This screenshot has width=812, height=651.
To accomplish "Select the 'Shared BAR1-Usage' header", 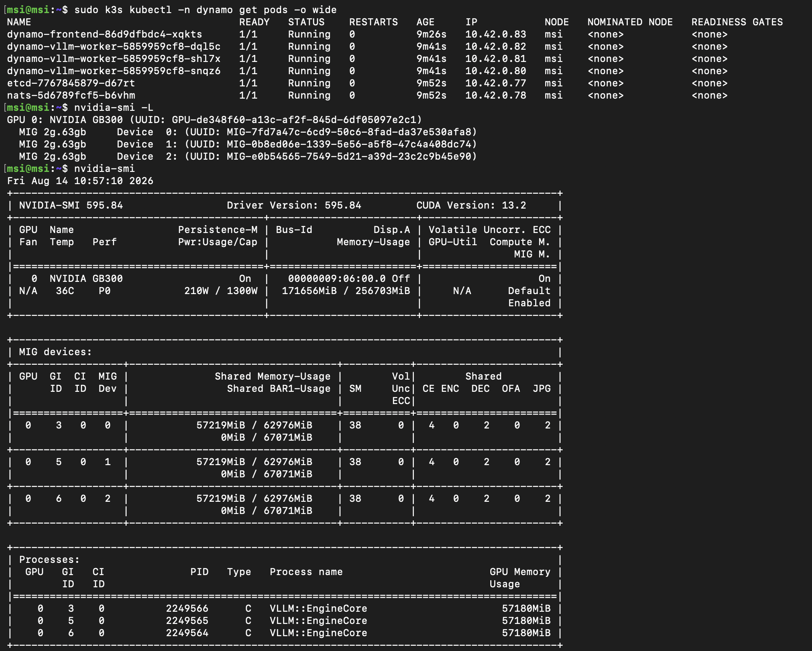I will pyautogui.click(x=279, y=388).
